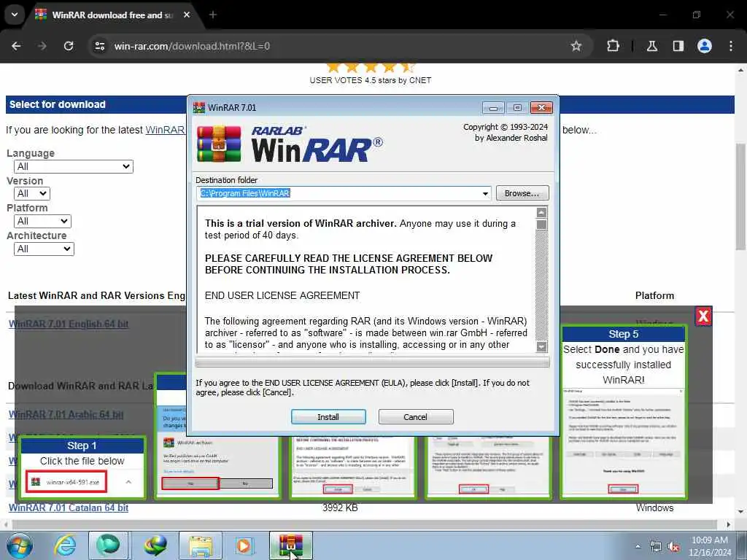Go back in the Chrome browser

(x=16, y=46)
